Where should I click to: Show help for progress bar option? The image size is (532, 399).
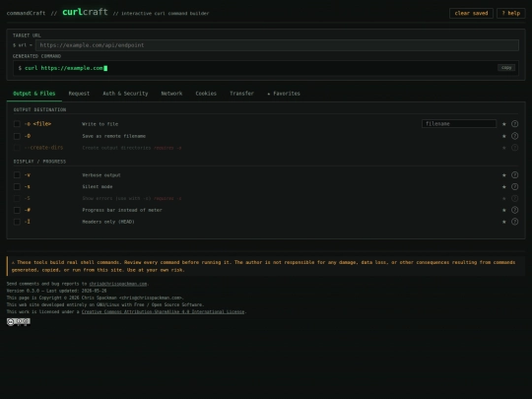coord(514,210)
